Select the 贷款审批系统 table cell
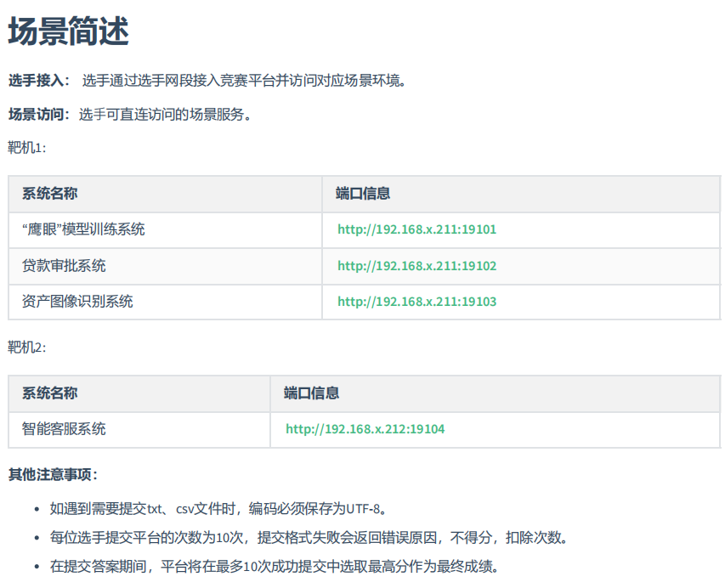Viewport: 725px width, 588px height. 64,266
